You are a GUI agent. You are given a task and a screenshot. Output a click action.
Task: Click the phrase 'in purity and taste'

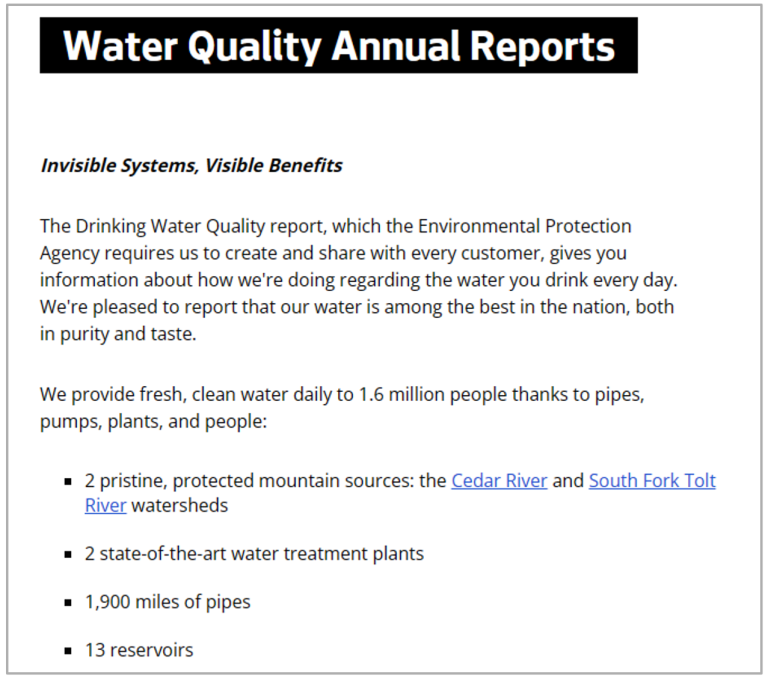pyautogui.click(x=118, y=335)
